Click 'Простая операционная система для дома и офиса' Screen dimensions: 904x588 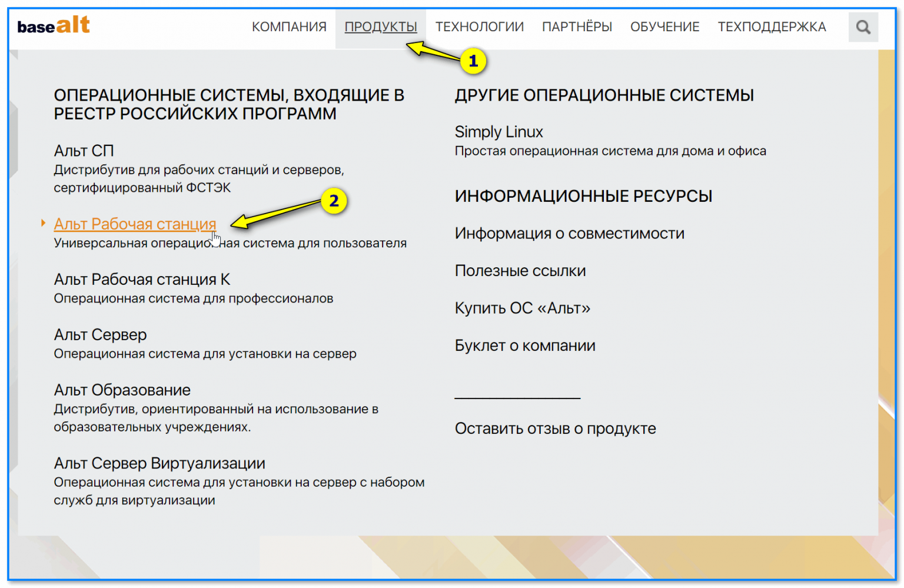pyautogui.click(x=610, y=151)
